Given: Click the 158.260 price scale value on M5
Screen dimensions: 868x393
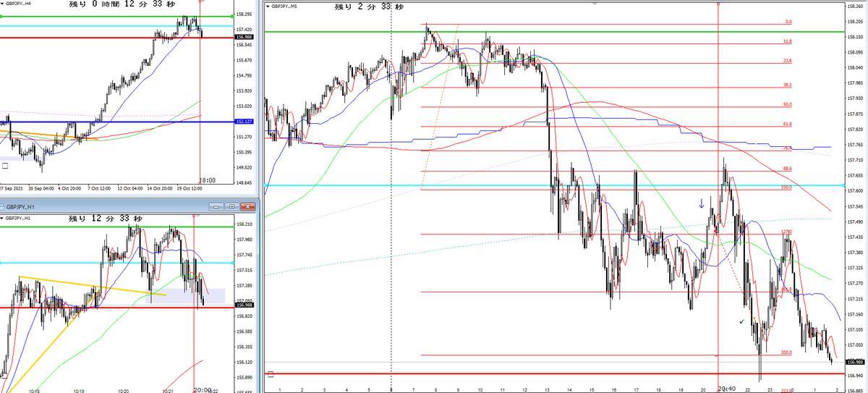Looking at the screenshot, I should pyautogui.click(x=854, y=7).
